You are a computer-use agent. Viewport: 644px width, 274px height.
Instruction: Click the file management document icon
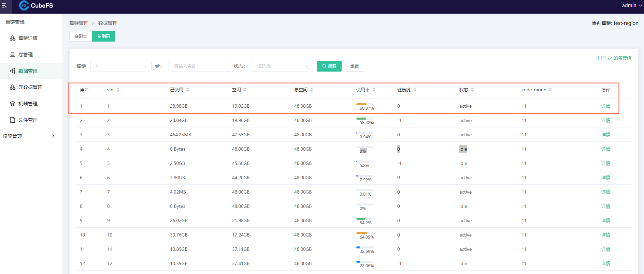tap(13, 120)
